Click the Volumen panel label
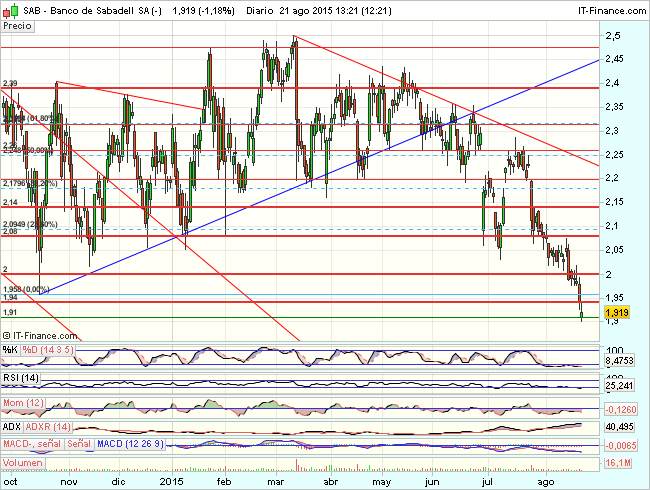This screenshot has height=490, width=650. (x=23, y=463)
